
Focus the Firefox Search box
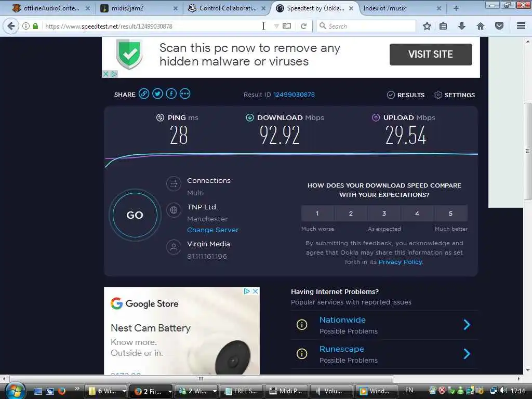366,26
